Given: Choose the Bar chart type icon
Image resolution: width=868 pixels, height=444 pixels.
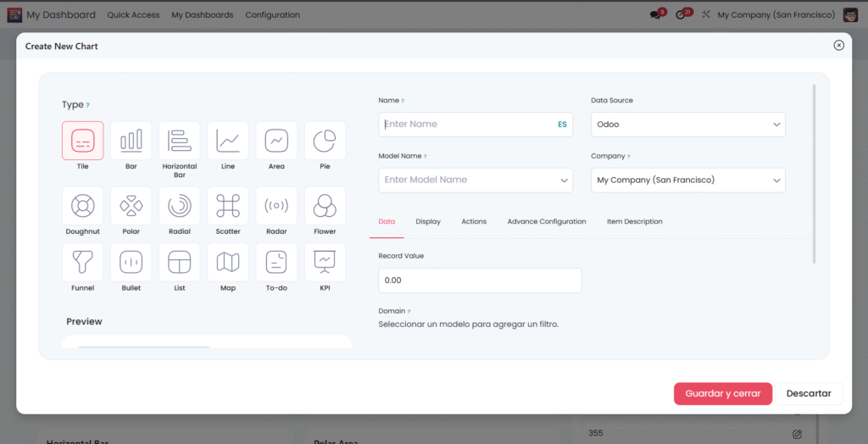Looking at the screenshot, I should (131, 141).
